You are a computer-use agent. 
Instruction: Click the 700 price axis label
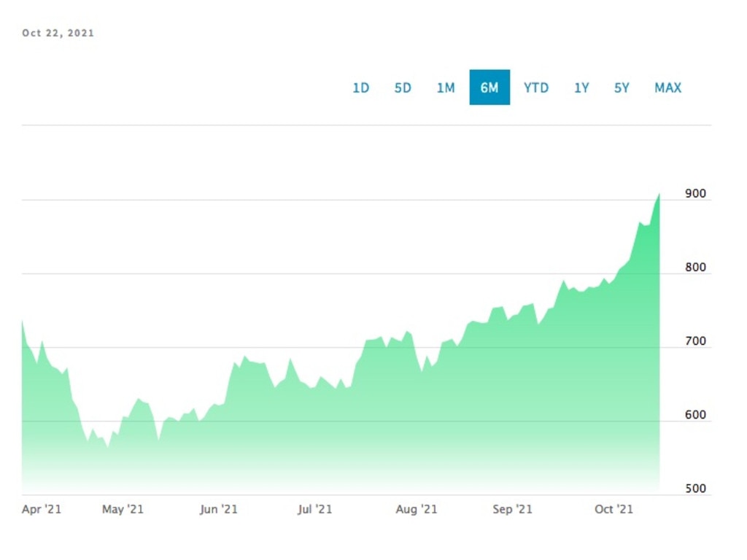click(695, 341)
